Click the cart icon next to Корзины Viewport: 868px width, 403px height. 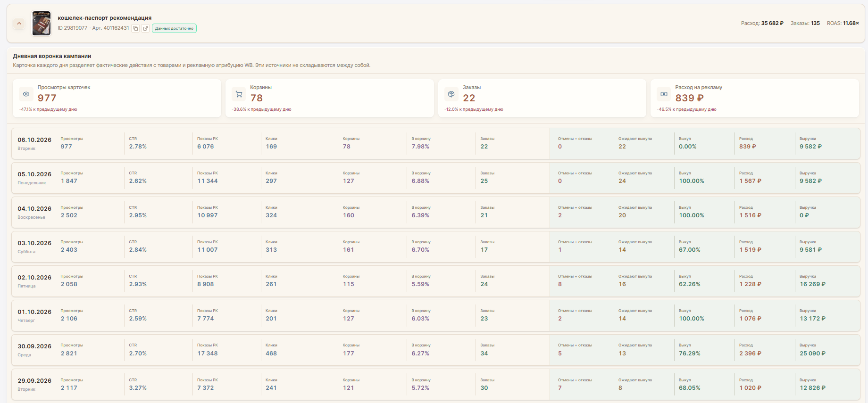(x=239, y=94)
